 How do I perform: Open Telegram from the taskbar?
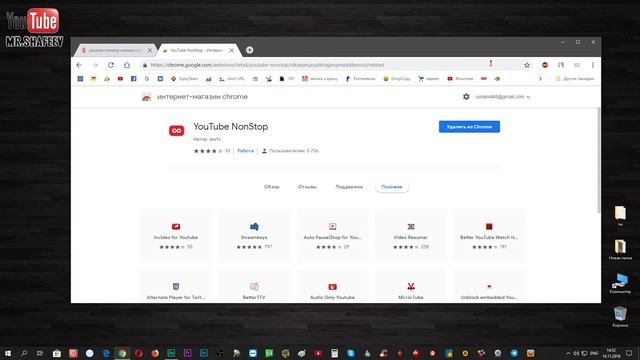(x=514, y=353)
